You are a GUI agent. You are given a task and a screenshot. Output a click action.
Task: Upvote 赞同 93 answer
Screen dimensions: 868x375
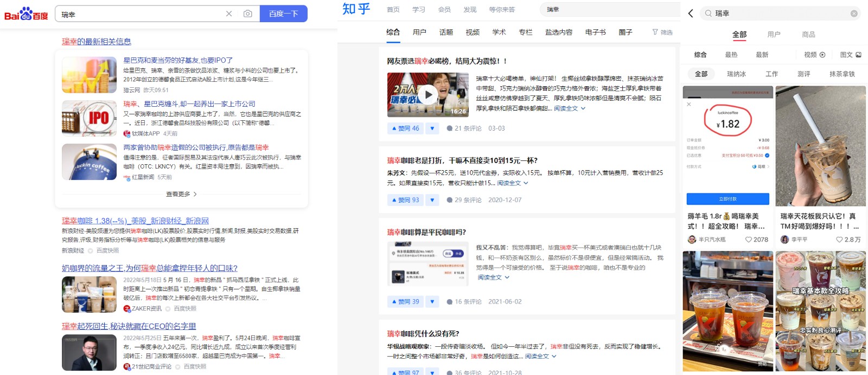tap(405, 200)
